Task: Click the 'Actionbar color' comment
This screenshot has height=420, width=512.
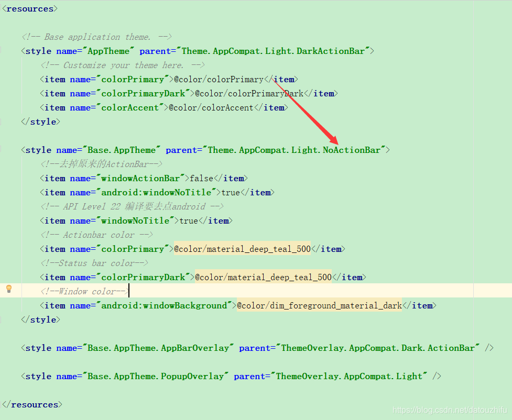Action: pyautogui.click(x=96, y=235)
